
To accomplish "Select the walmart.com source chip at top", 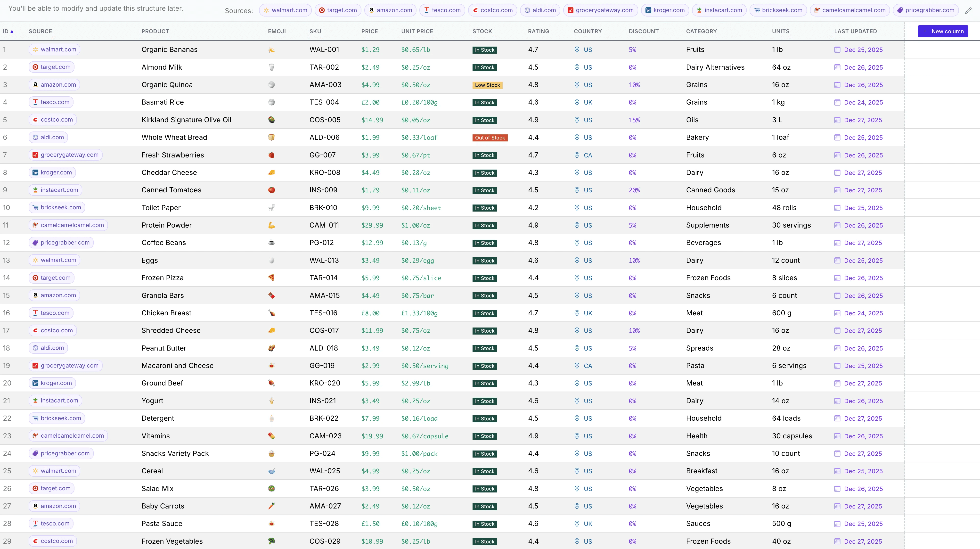I will (x=285, y=10).
